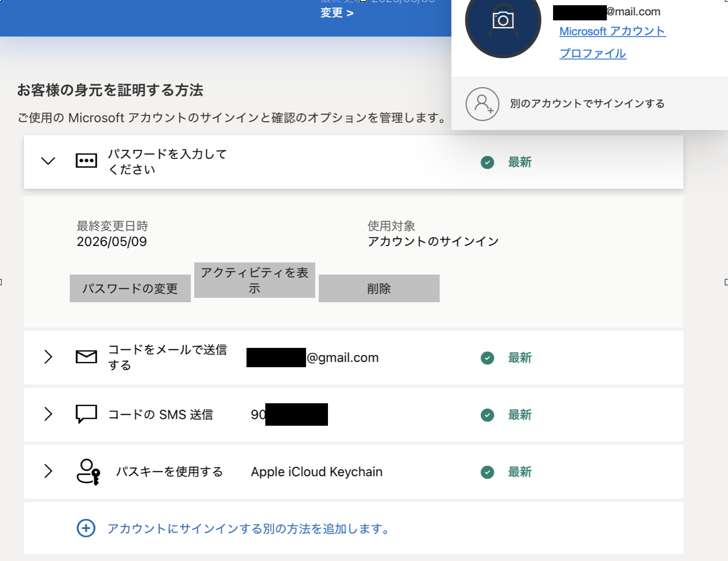This screenshot has height=561, width=728.
Task: Expand the SMS code row chevron
Action: (x=48, y=414)
